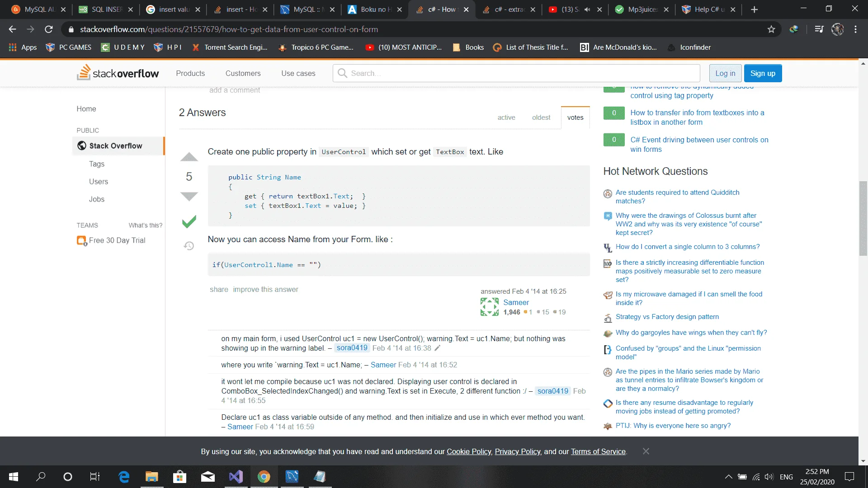Screen dimensions: 868x488
Task: Open the answer's edit history icon
Action: coord(189,246)
